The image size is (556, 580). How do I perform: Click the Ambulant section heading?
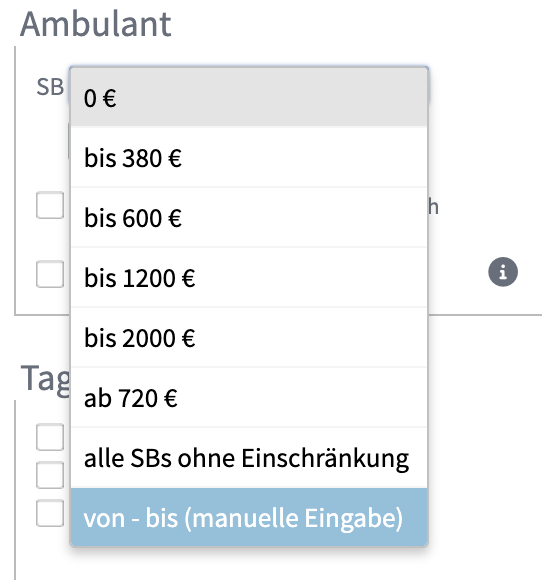tap(96, 24)
